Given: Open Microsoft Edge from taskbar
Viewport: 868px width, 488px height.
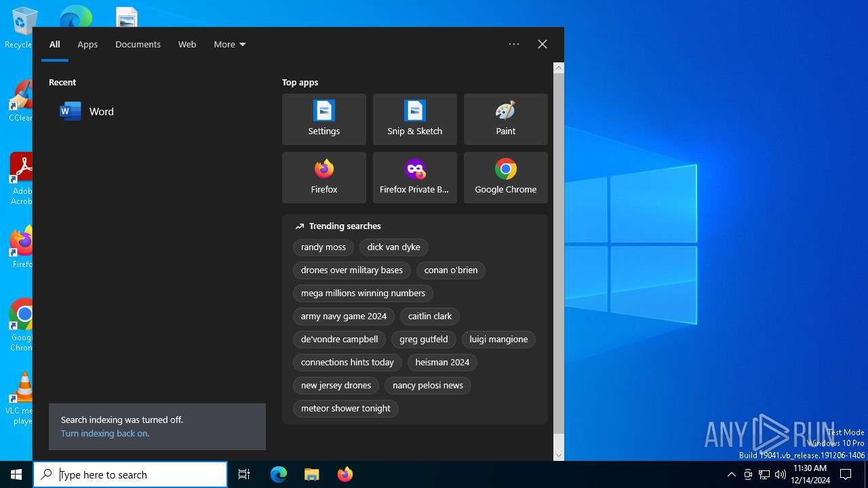Looking at the screenshot, I should 279,474.
